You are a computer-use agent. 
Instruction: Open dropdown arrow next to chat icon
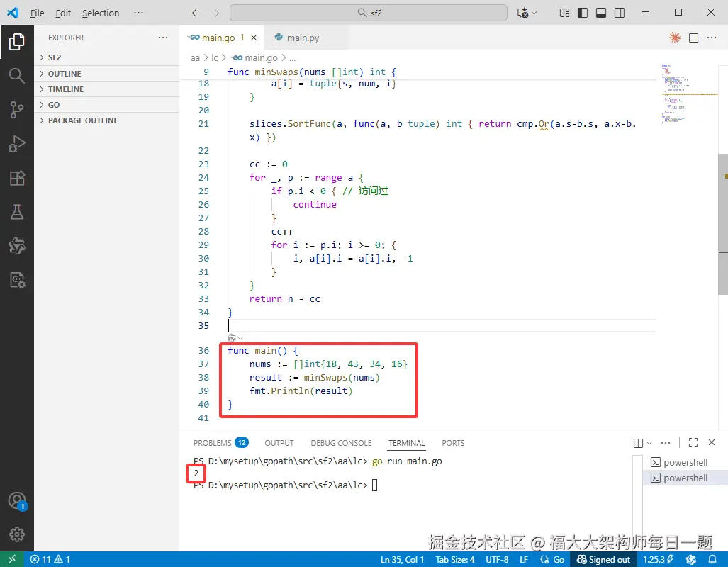coord(534,13)
